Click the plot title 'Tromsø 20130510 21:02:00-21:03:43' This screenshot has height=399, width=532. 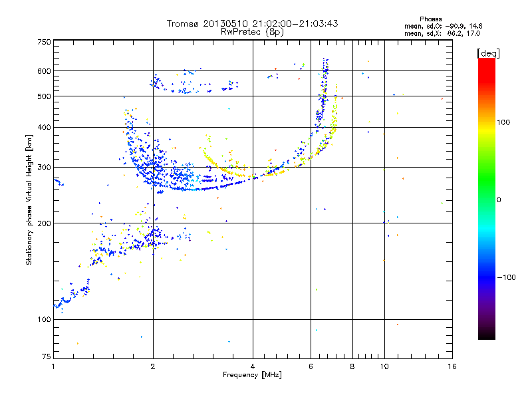point(252,23)
